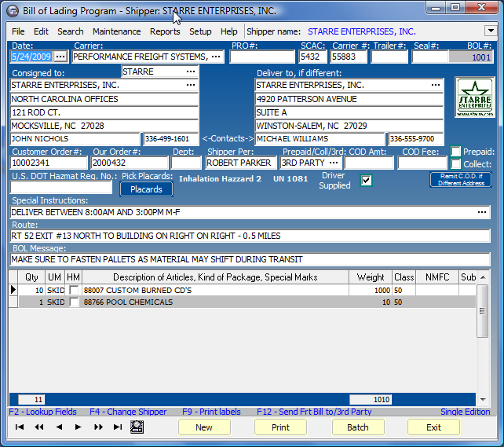This screenshot has width=504, height=447.
Task: Go to the next record
Action: coord(79,427)
